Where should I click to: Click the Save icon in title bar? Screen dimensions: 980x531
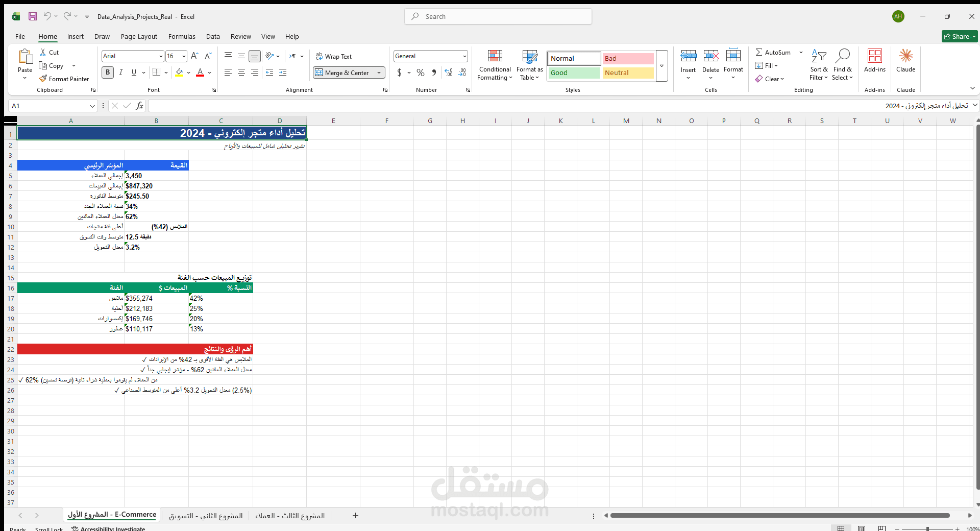33,16
